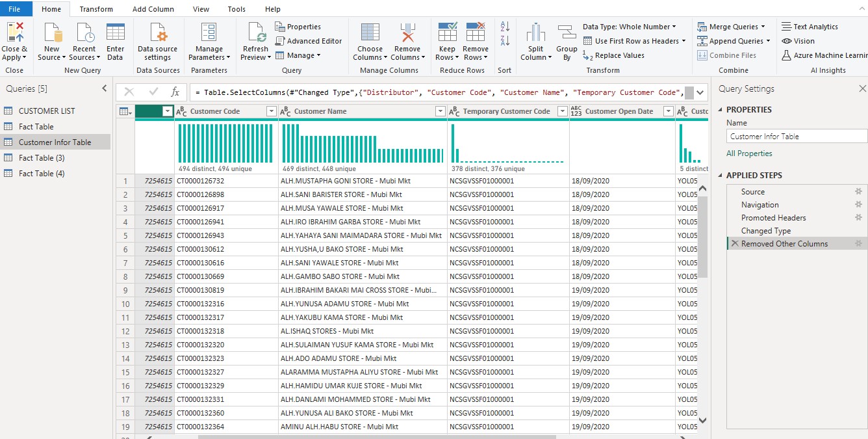This screenshot has width=868, height=439.
Task: Delete the Removed Other Columns step
Action: [x=734, y=244]
